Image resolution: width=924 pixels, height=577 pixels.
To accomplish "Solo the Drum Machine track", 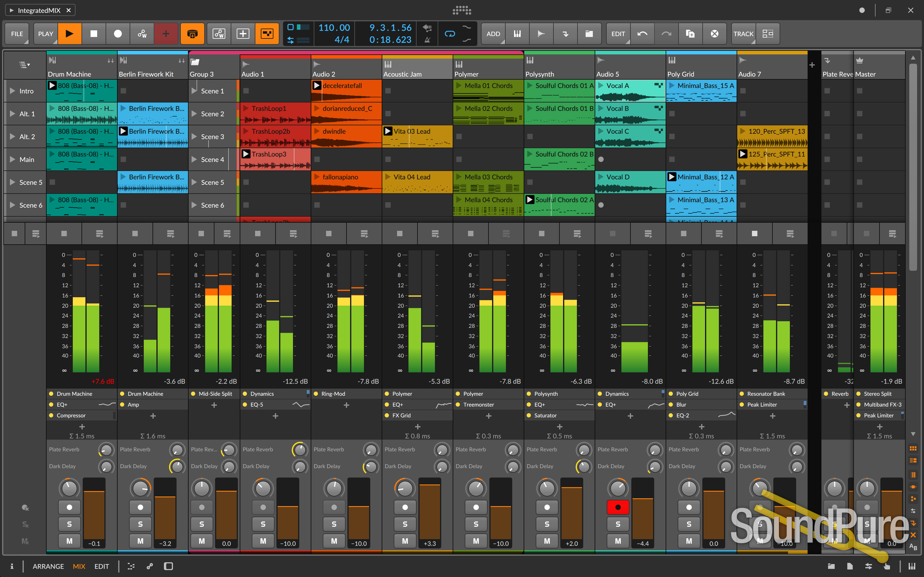I will pos(69,524).
